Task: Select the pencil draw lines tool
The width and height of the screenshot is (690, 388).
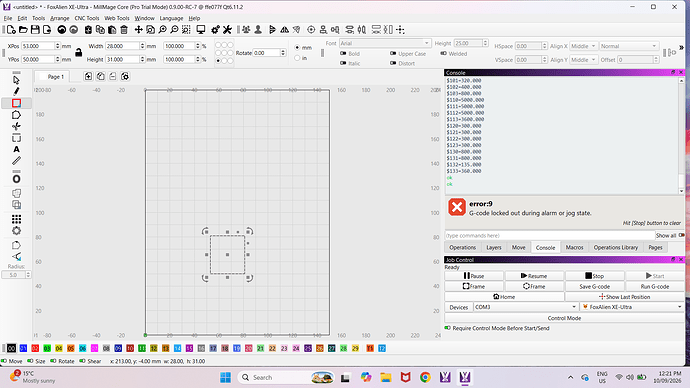Action: coord(16,91)
